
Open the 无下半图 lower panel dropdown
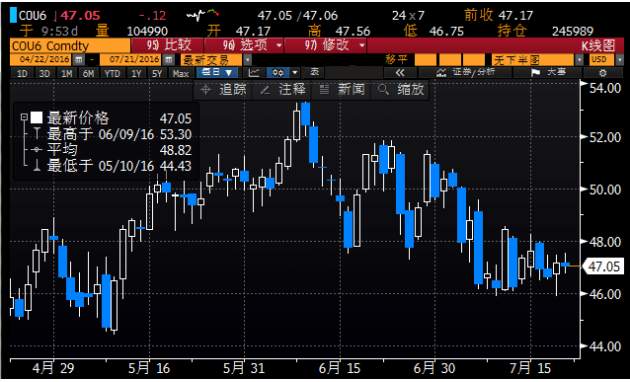(579, 60)
